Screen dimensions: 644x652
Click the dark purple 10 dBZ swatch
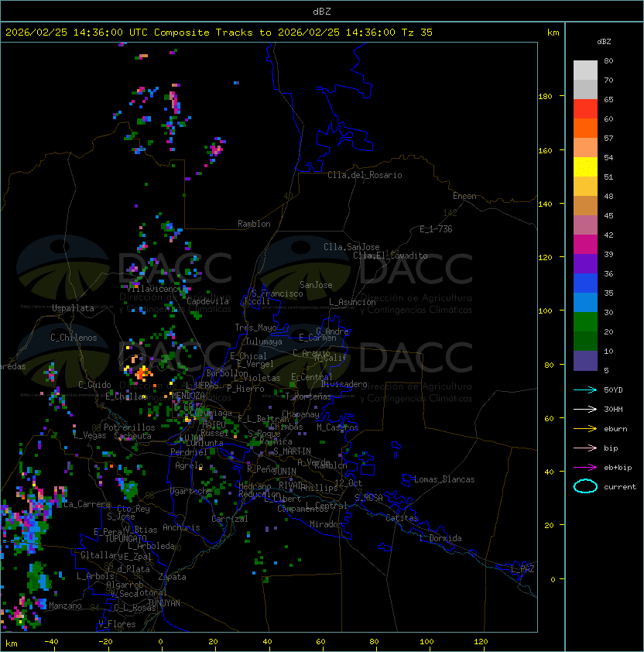tap(585, 361)
